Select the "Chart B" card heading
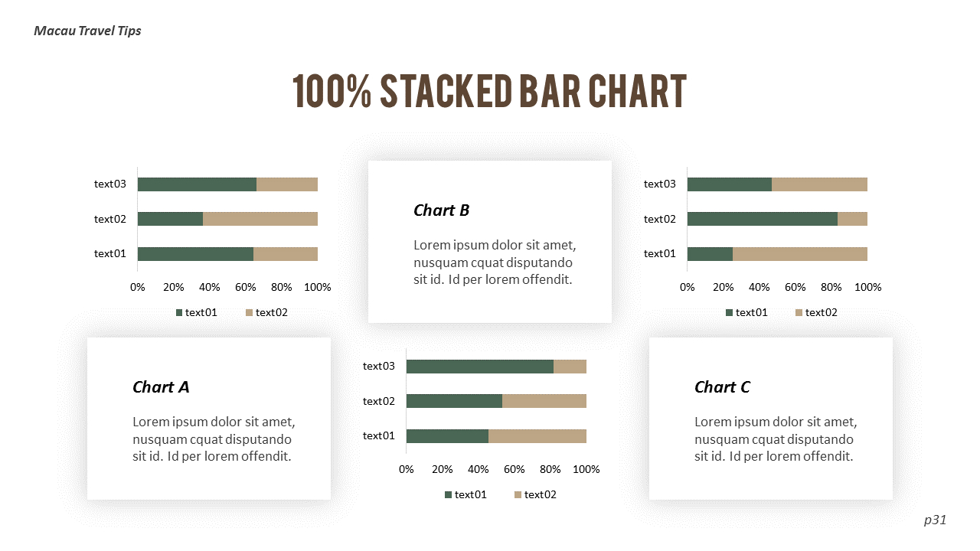The width and height of the screenshot is (980, 551). [x=441, y=210]
